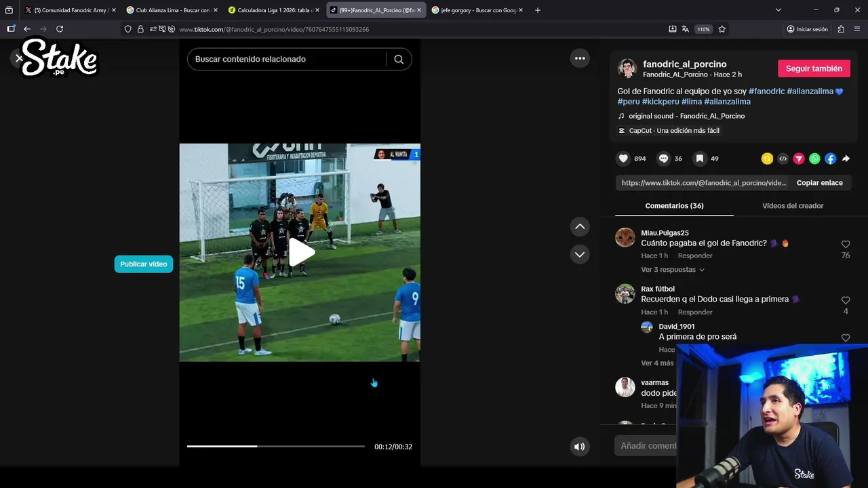Like Rax fútbol's comment
This screenshot has width=868, height=488.
(x=846, y=300)
